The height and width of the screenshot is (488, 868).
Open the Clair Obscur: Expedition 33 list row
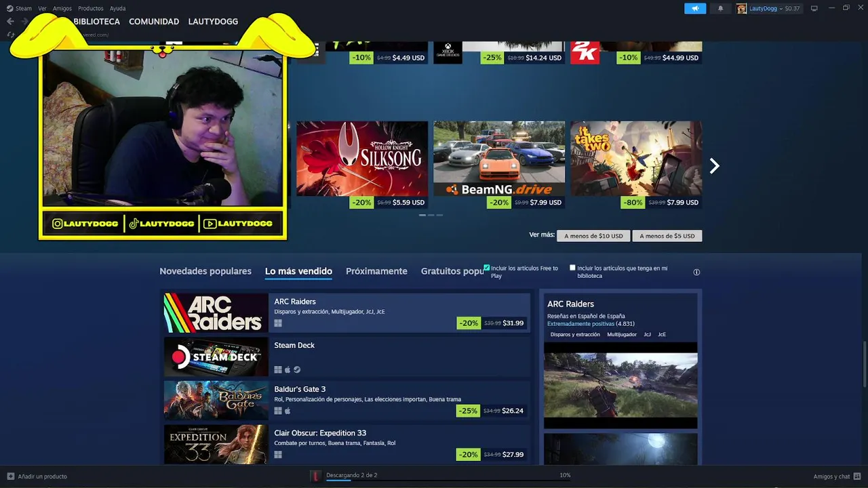(x=347, y=445)
